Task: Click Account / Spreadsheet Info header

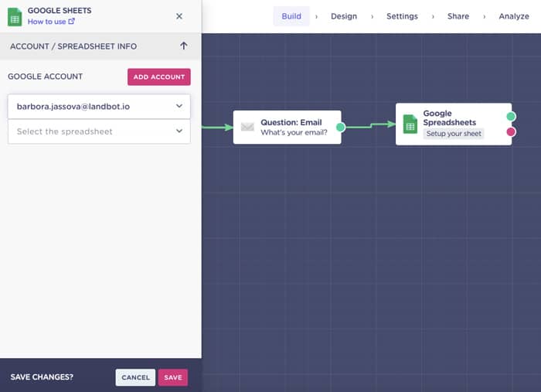Action: (100, 46)
